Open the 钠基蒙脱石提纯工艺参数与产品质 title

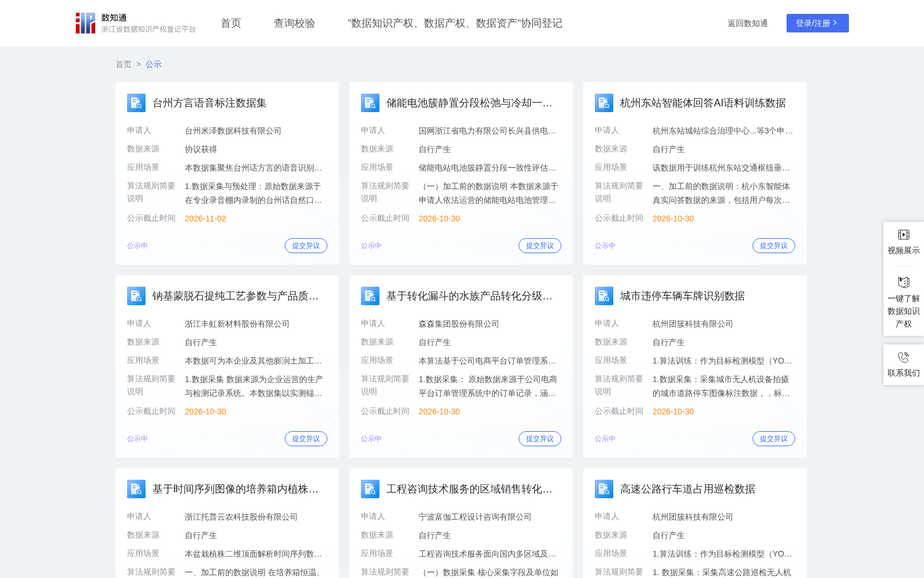click(236, 296)
